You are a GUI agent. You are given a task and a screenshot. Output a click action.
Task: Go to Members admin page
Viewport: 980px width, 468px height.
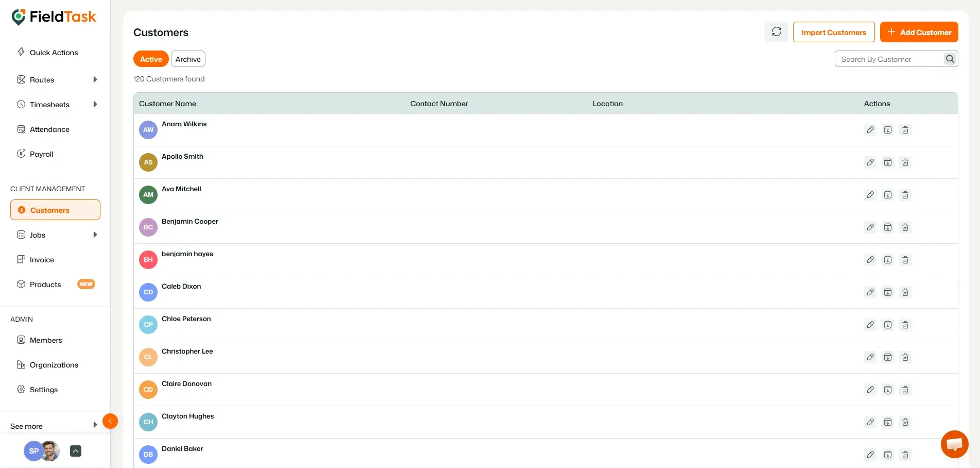click(x=40, y=340)
